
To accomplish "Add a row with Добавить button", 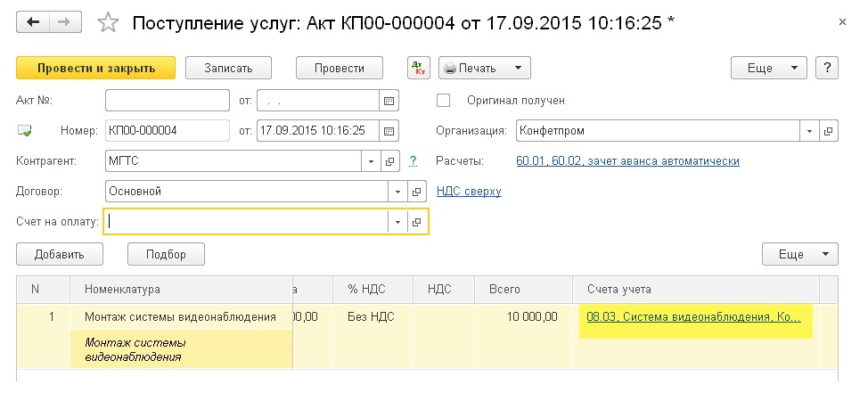I will [x=60, y=254].
